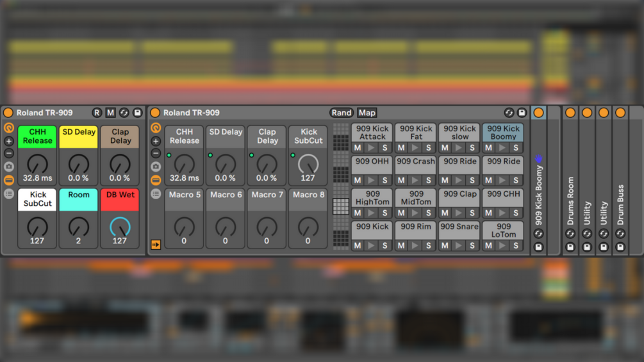
Task: Click Room knob in left rack
Action: pyautogui.click(x=78, y=227)
